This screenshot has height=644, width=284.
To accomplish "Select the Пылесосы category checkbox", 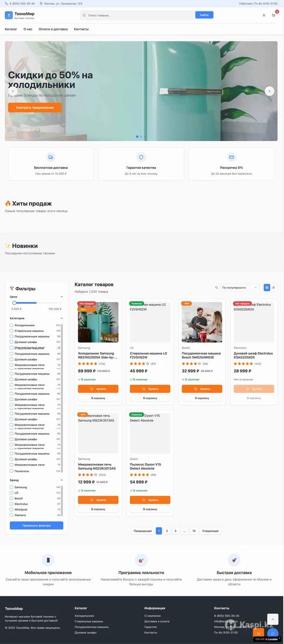I will (x=11, y=471).
